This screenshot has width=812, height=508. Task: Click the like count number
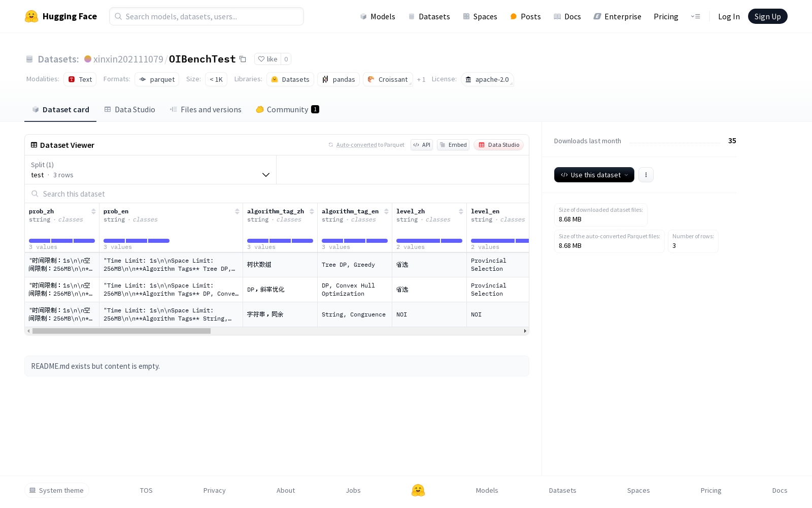pos(286,59)
